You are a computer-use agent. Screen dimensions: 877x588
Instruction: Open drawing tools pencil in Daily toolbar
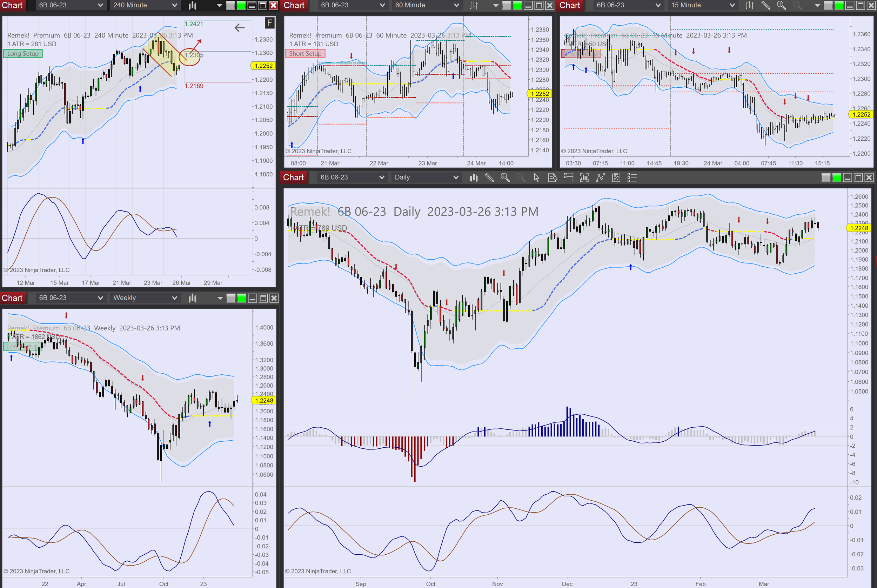(489, 178)
